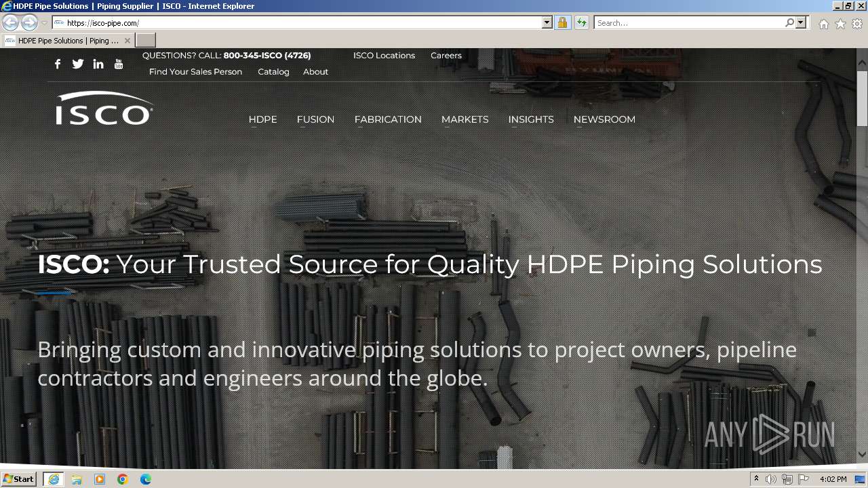Open ISCO's YouTube channel icon
Image resolution: width=868 pixels, height=488 pixels.
click(x=119, y=64)
